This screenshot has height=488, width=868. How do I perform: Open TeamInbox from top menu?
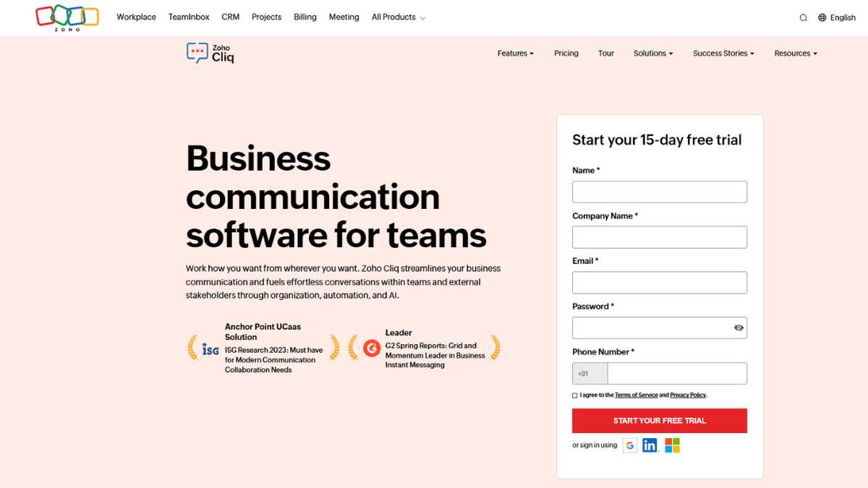point(189,17)
